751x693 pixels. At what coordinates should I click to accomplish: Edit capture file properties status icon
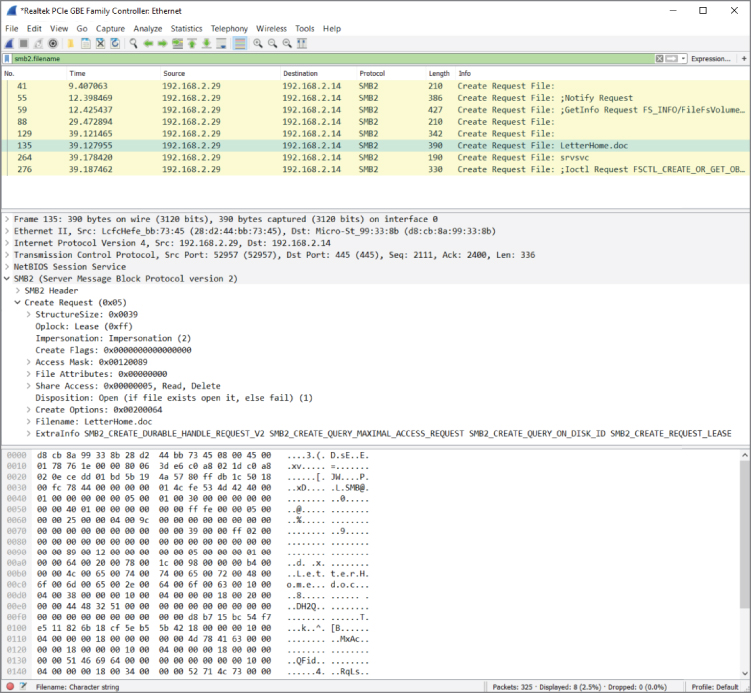[x=23, y=686]
